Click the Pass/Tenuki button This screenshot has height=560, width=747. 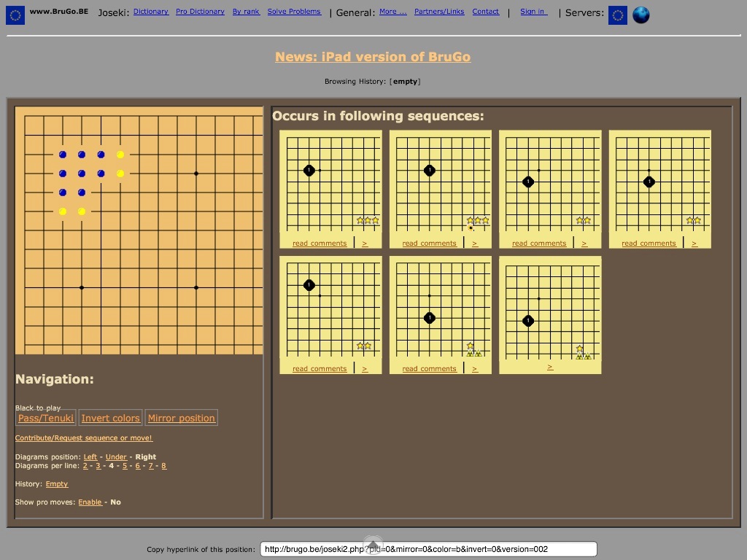click(46, 418)
